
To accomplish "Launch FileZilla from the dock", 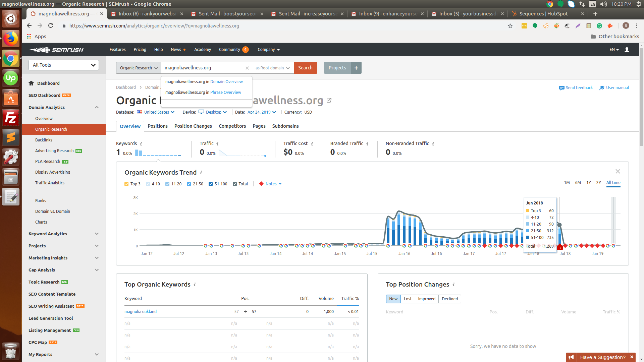I will [11, 118].
